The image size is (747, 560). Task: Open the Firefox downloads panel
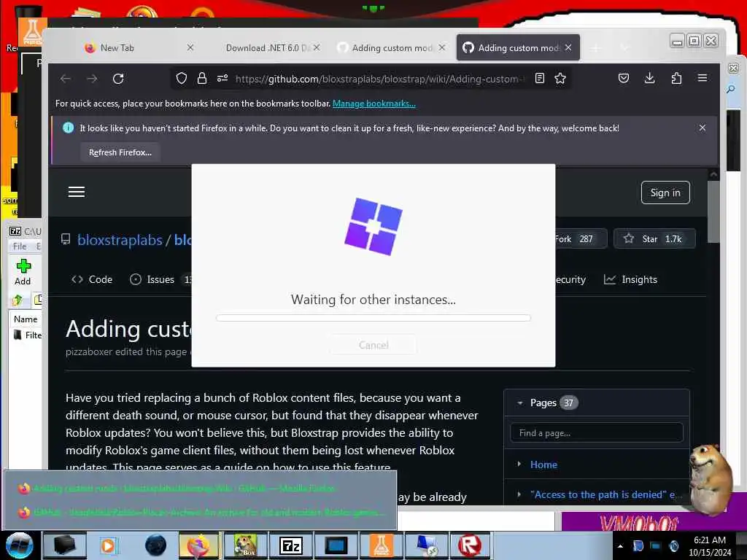pos(649,78)
